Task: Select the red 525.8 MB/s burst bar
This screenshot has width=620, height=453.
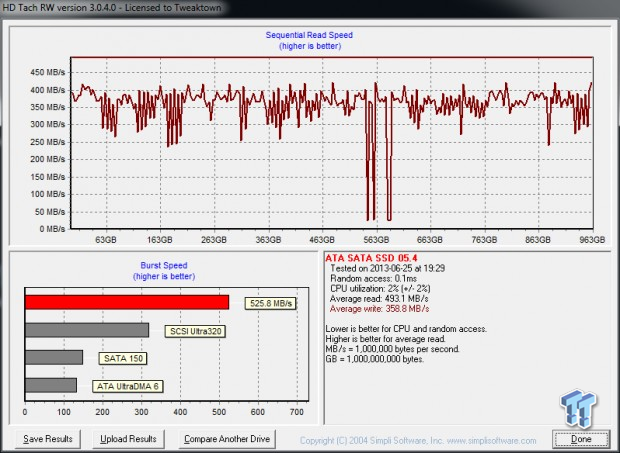Action: pos(127,302)
